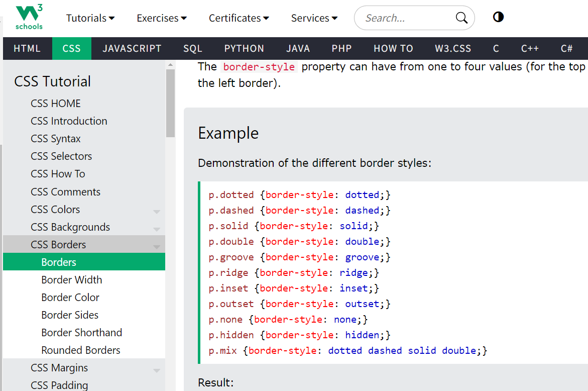Open CSS Selectors sidebar link
This screenshot has width=588, height=391.
[x=84, y=156]
